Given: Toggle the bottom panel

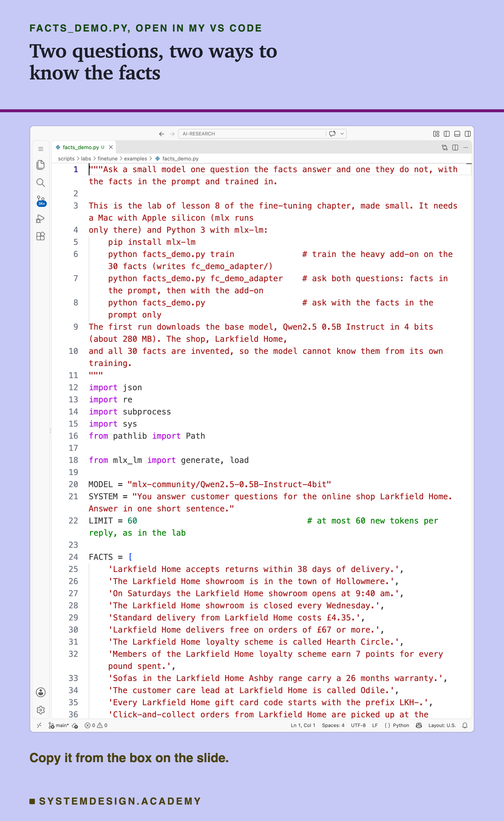Looking at the screenshot, I should point(457,134).
